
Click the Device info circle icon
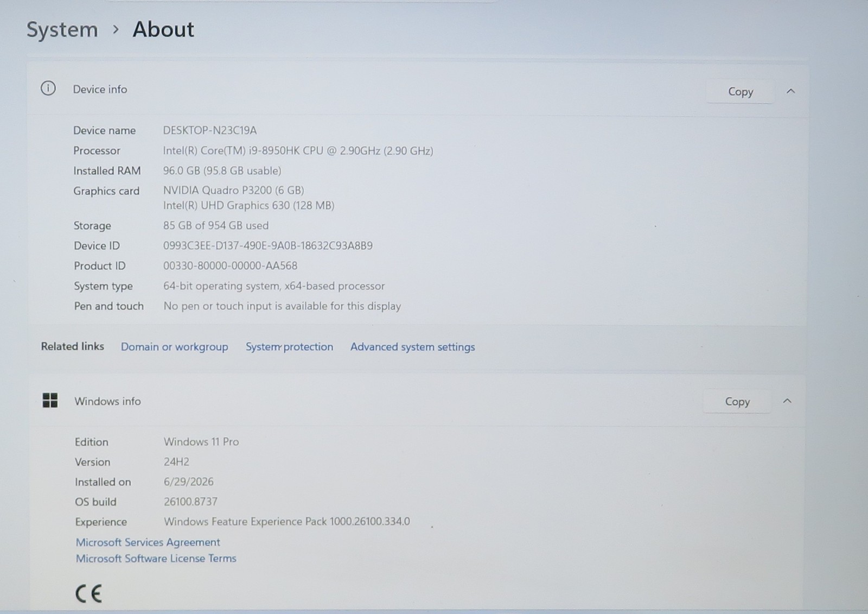point(48,88)
